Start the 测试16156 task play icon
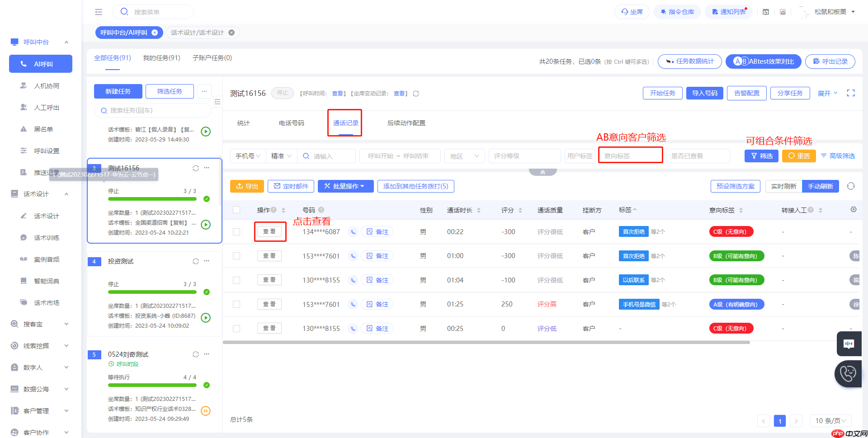 206,225
